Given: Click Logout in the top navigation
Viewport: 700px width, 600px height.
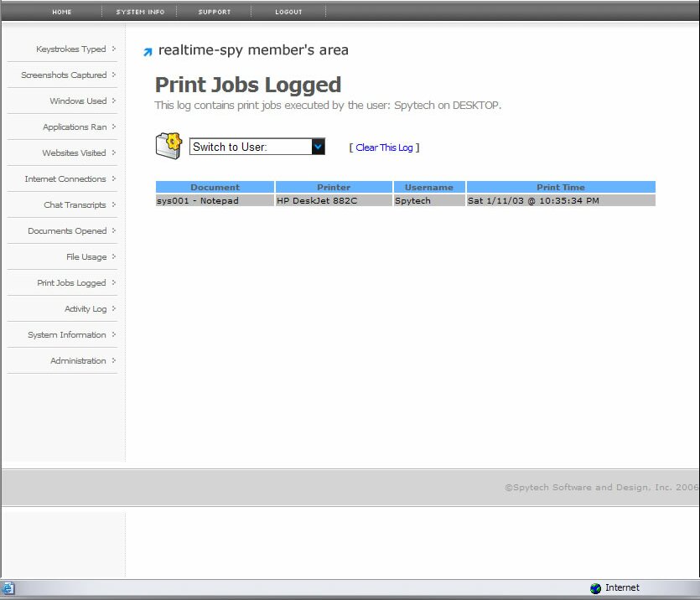Looking at the screenshot, I should click(288, 12).
